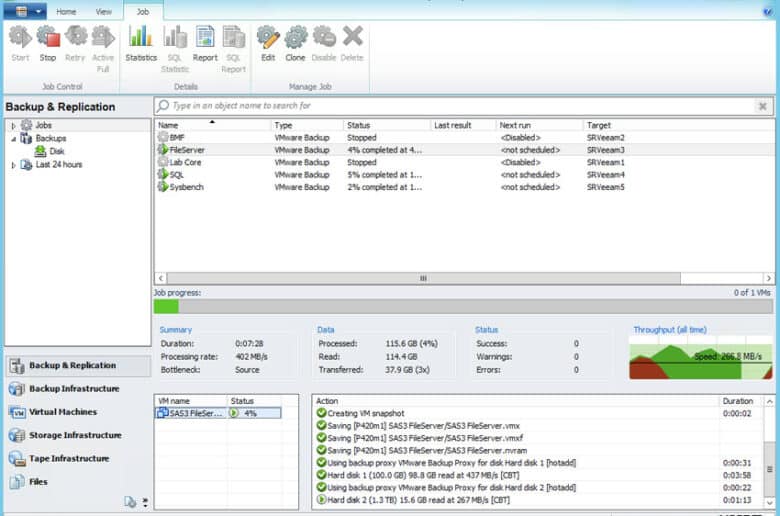Image resolution: width=780 pixels, height=516 pixels.
Task: Select the Lab Core job row
Action: coord(464,162)
